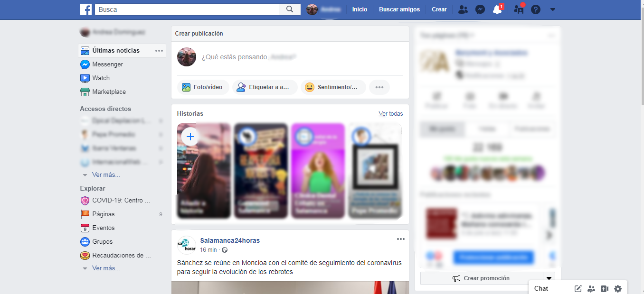644x294 pixels.
Task: Open Marketplace from left sidebar
Action: [109, 92]
